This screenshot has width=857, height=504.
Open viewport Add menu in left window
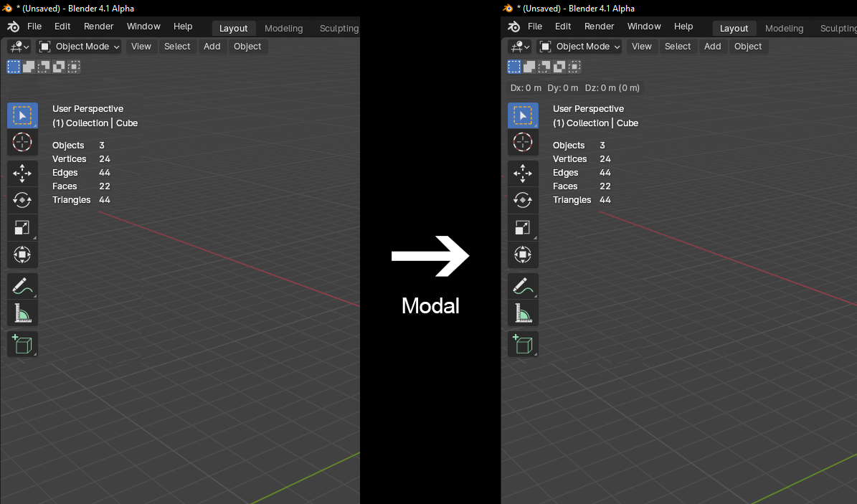click(x=212, y=47)
